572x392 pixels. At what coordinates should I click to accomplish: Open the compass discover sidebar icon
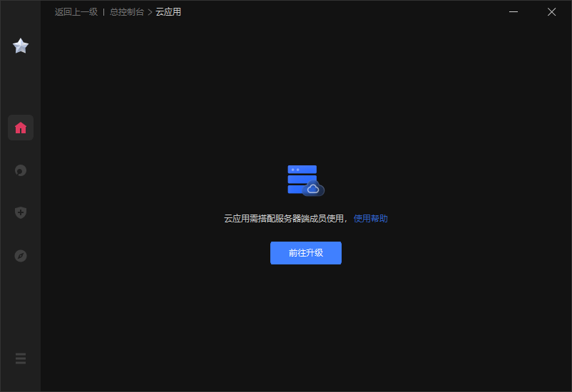point(21,256)
